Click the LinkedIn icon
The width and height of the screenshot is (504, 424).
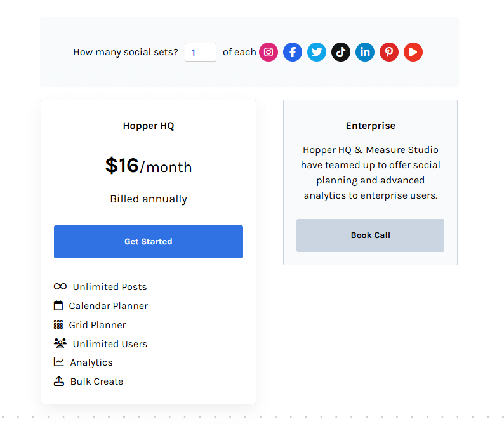pos(365,52)
